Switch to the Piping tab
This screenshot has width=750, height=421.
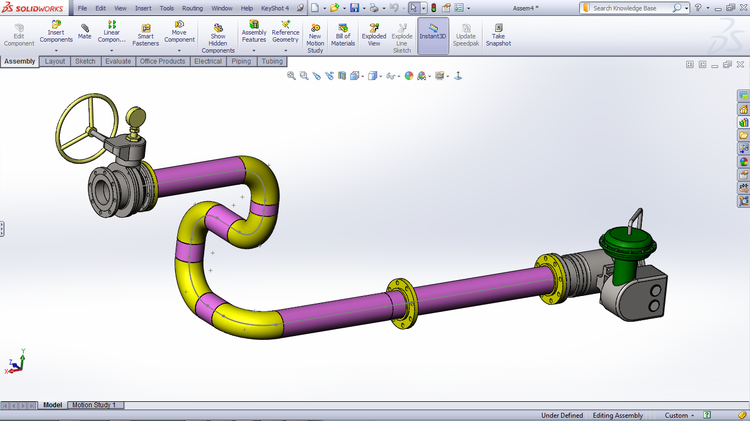241,61
